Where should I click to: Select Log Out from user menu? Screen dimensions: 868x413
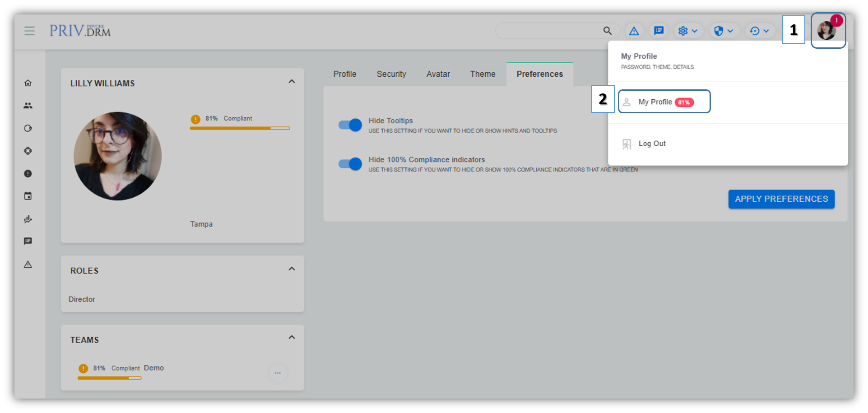pos(651,144)
